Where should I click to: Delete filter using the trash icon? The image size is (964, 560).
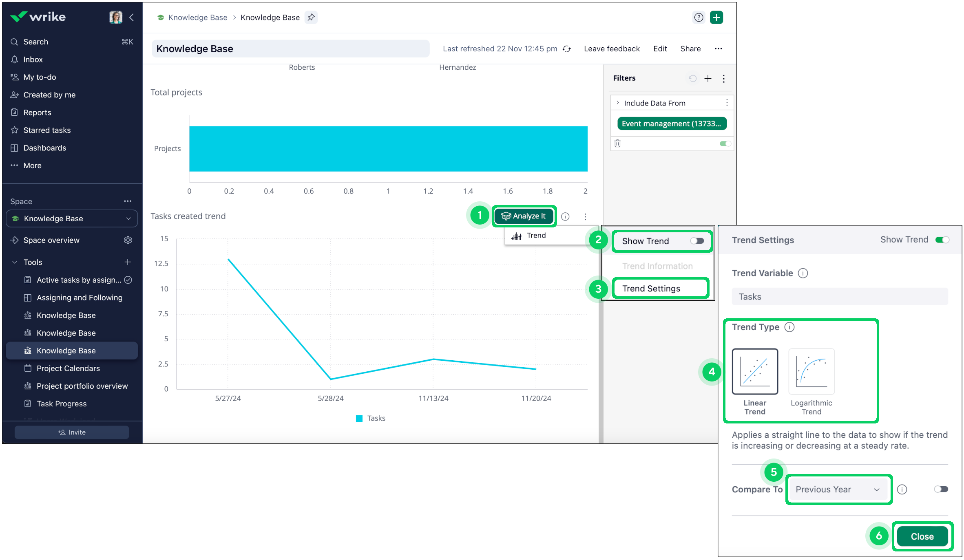(x=617, y=143)
